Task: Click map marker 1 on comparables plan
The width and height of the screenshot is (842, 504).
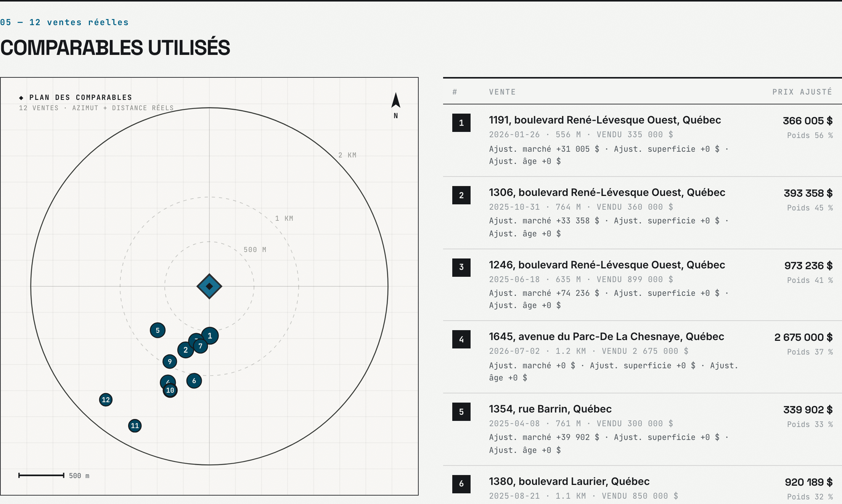Action: (210, 336)
